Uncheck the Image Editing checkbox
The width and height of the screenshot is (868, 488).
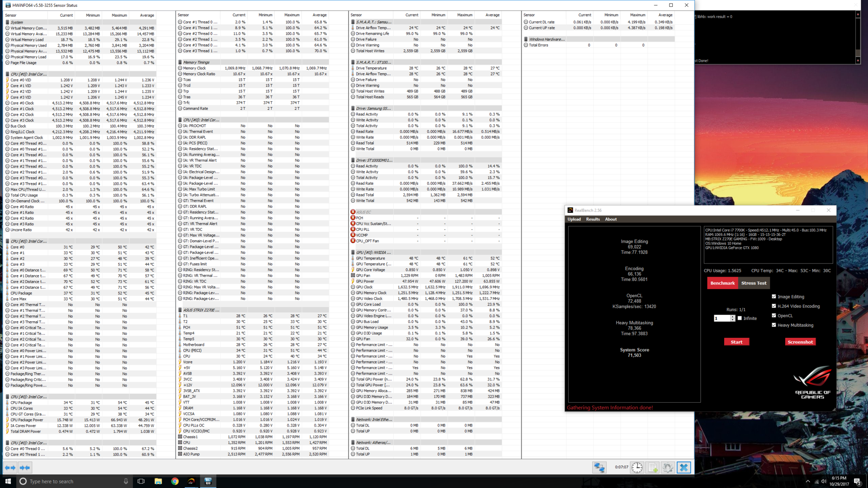(774, 297)
